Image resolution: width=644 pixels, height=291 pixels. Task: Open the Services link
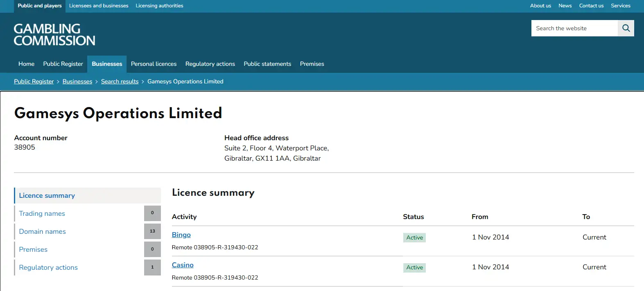pyautogui.click(x=621, y=6)
